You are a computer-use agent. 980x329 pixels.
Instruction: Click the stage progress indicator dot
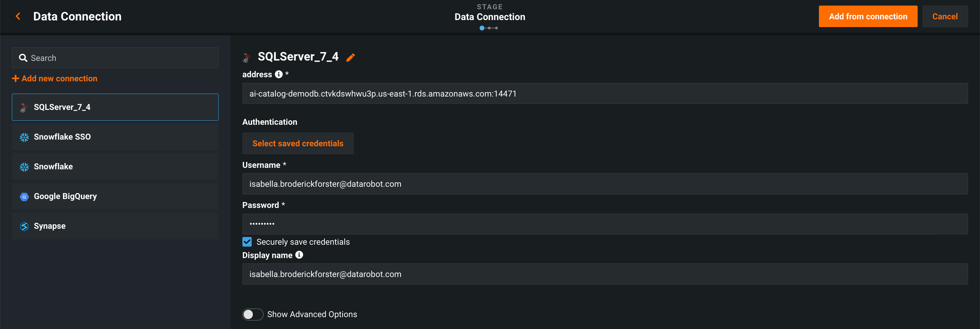[x=482, y=28]
